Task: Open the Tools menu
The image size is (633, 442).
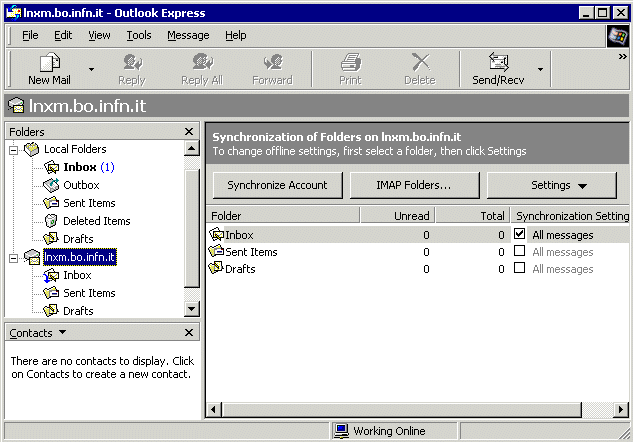Action: [139, 36]
